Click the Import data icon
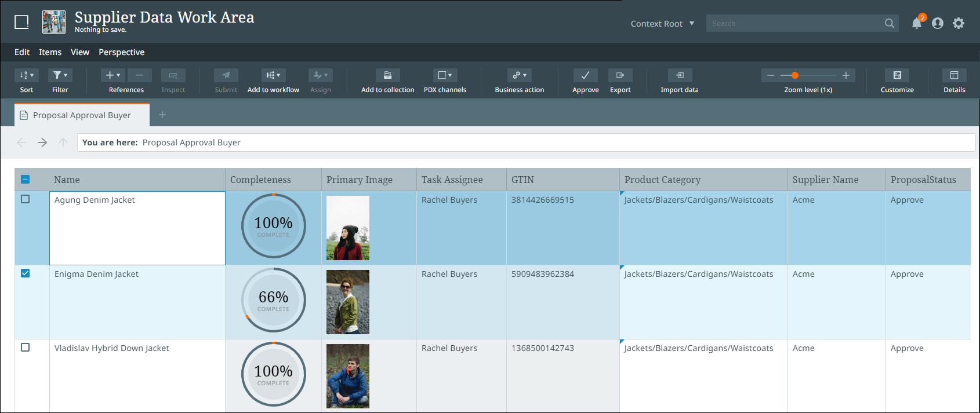This screenshot has width=980, height=413. pos(680,75)
